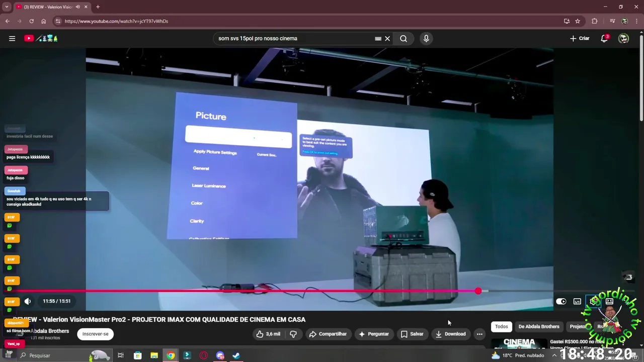Viewport: 644px width, 362px height.
Task: Select the browser address bar URL
Action: tap(116, 21)
